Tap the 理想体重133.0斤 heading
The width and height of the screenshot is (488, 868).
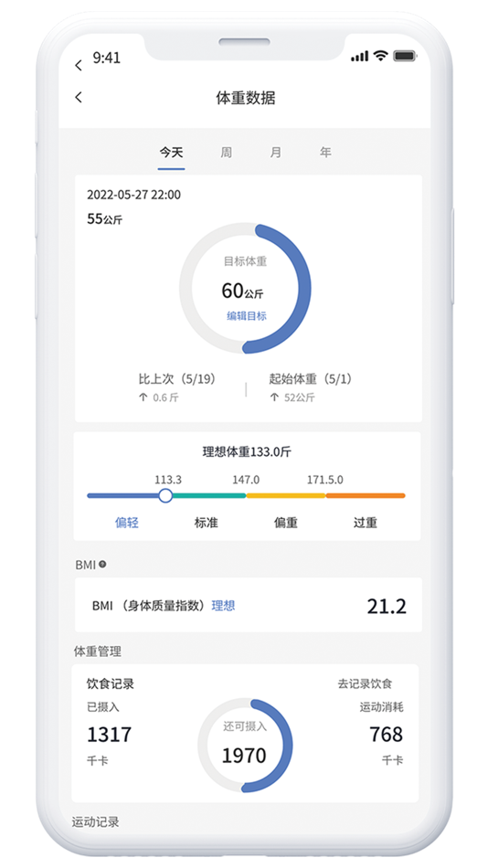click(247, 451)
